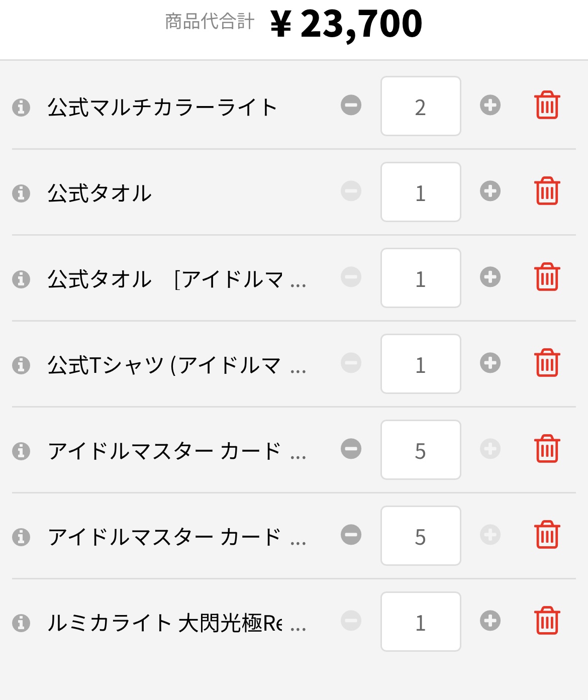Screen dimensions: 588x700
Task: Click the quantity field of 公式マルチカラーライト
Action: click(x=421, y=107)
